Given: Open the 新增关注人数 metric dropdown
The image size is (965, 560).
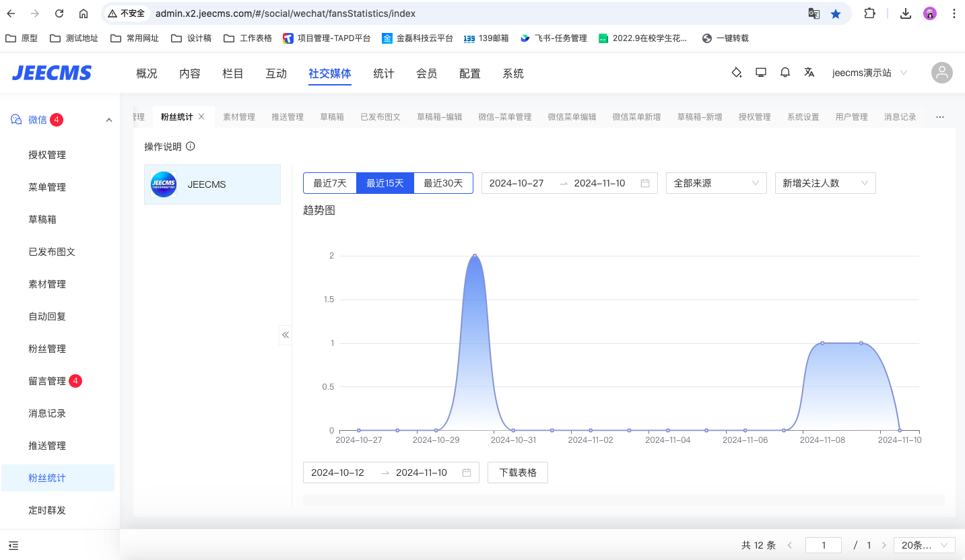Looking at the screenshot, I should pyautogui.click(x=825, y=183).
